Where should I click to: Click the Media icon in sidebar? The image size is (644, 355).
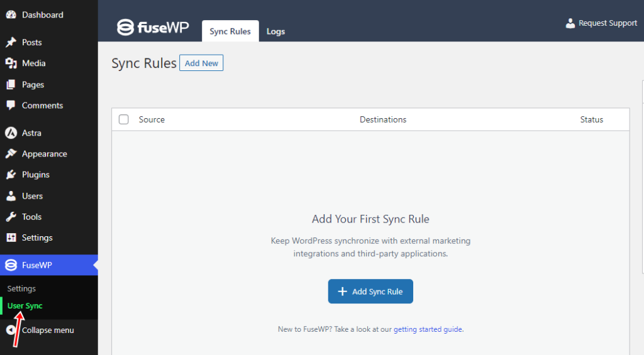point(11,63)
